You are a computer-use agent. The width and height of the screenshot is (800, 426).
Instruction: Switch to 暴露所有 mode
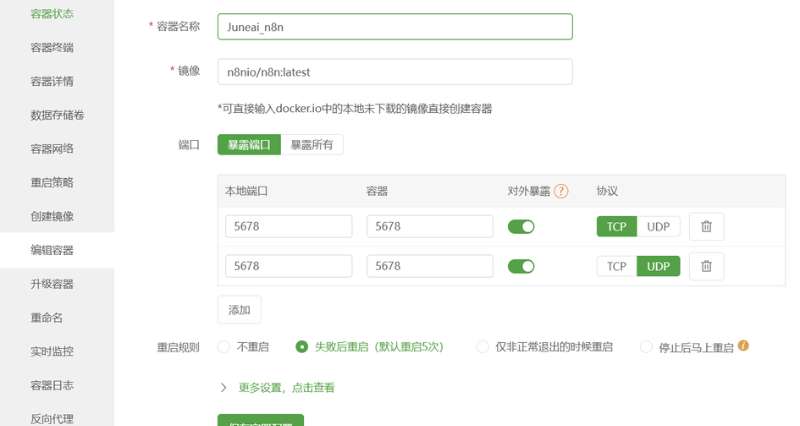coord(312,144)
